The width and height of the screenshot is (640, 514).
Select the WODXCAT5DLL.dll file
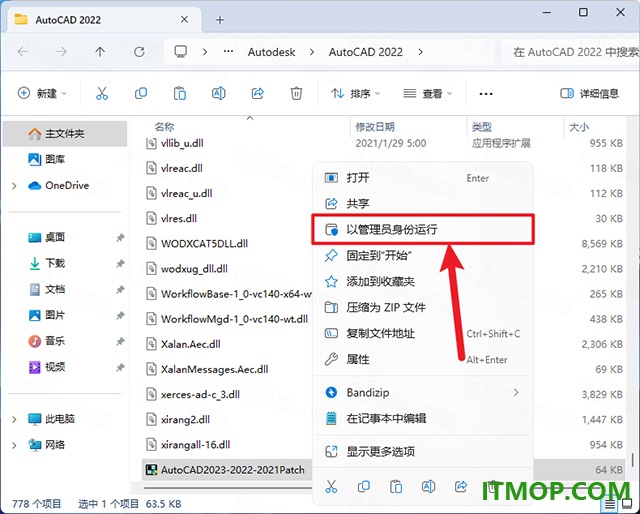204,244
